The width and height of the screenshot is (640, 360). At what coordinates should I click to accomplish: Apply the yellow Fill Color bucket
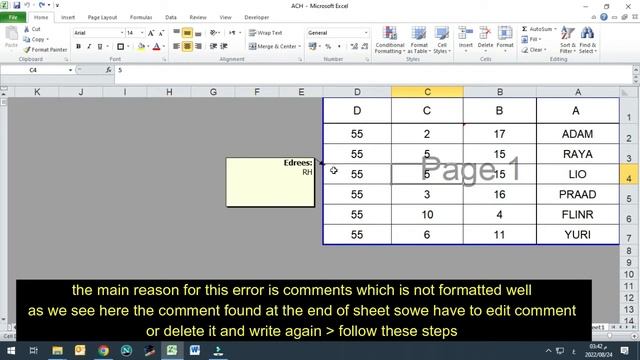141,47
